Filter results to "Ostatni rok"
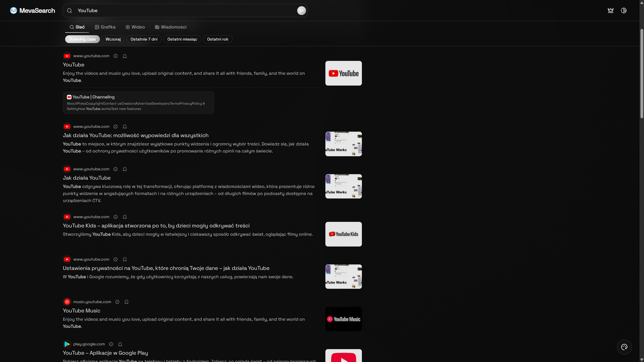The image size is (644, 362). (x=218, y=39)
